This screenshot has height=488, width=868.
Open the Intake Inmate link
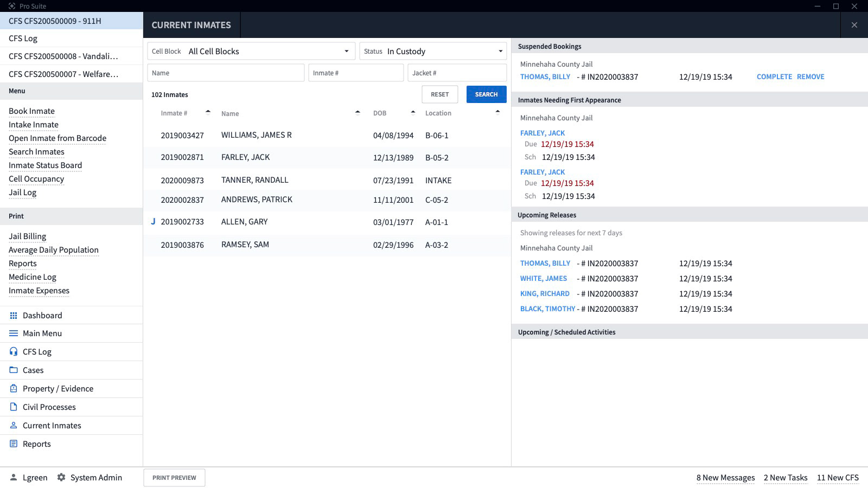click(34, 125)
